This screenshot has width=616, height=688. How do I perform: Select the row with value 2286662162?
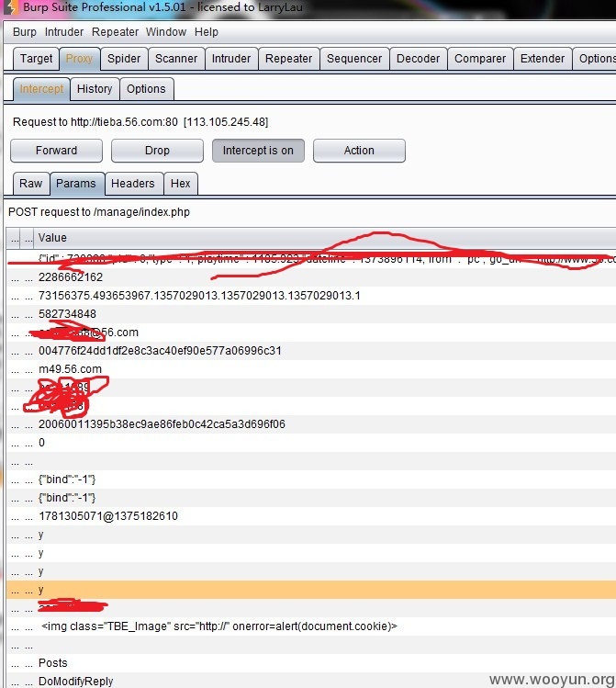[311, 277]
